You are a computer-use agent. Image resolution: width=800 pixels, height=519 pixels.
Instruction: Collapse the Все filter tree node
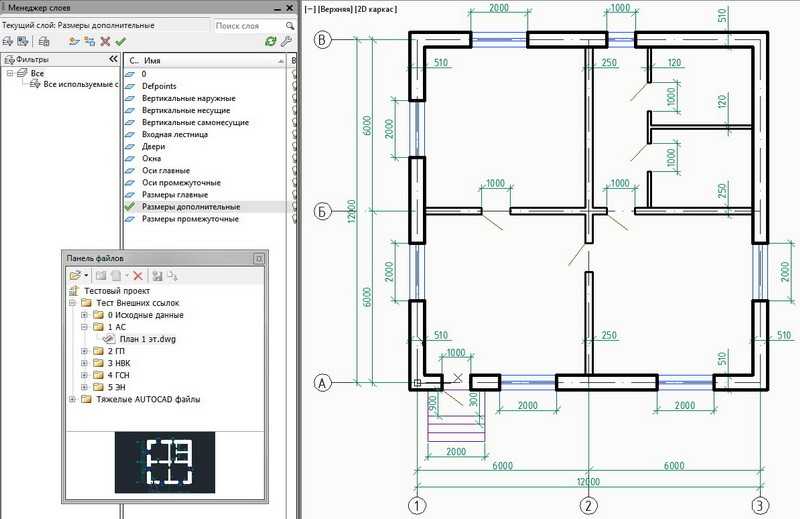pyautogui.click(x=10, y=73)
